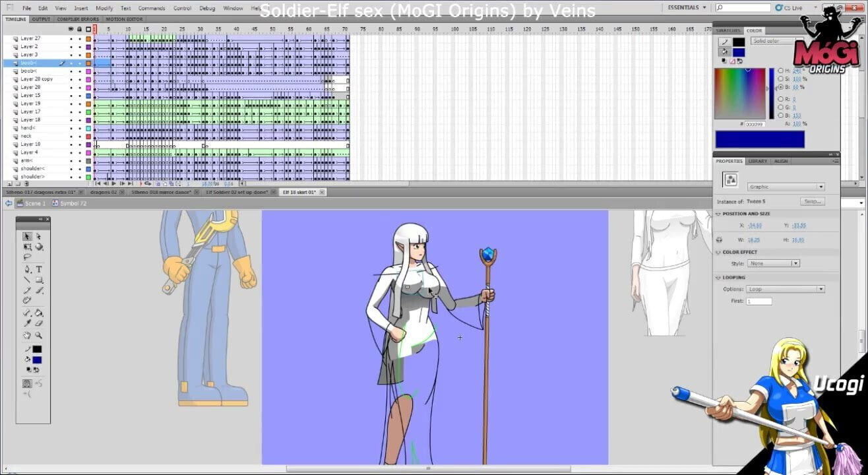Image resolution: width=868 pixels, height=475 pixels.
Task: Click the tools panel blue fill color swatch
Action: click(x=37, y=360)
